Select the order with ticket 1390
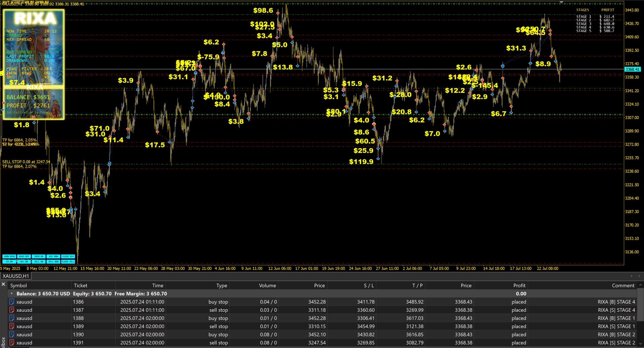This screenshot has width=644, height=348. click(322, 334)
